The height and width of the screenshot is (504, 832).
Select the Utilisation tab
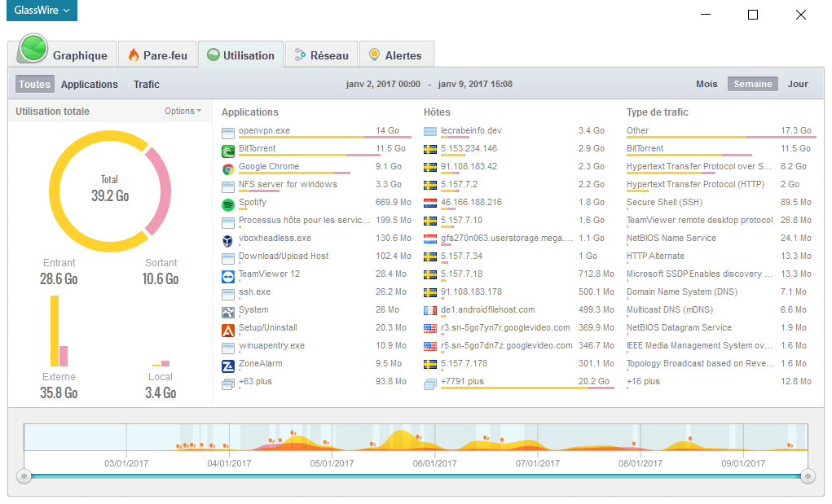point(241,55)
